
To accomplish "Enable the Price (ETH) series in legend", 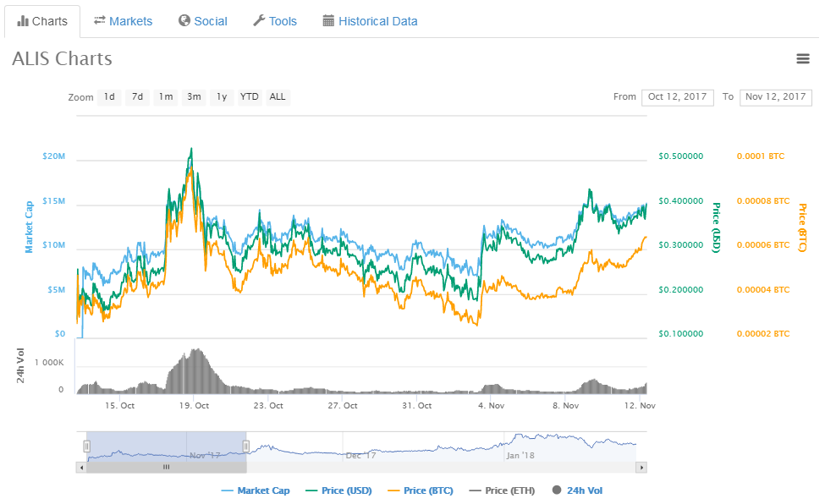I will click(502, 490).
